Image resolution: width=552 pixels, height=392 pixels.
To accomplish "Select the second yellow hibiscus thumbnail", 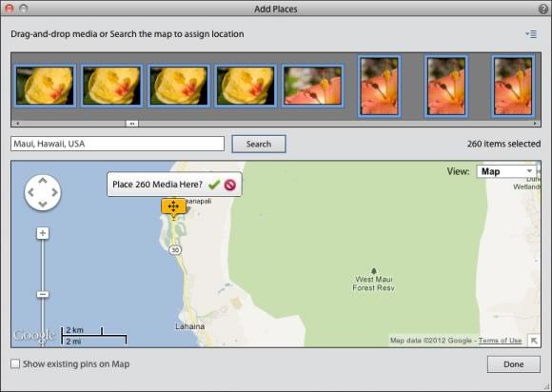I will click(111, 86).
